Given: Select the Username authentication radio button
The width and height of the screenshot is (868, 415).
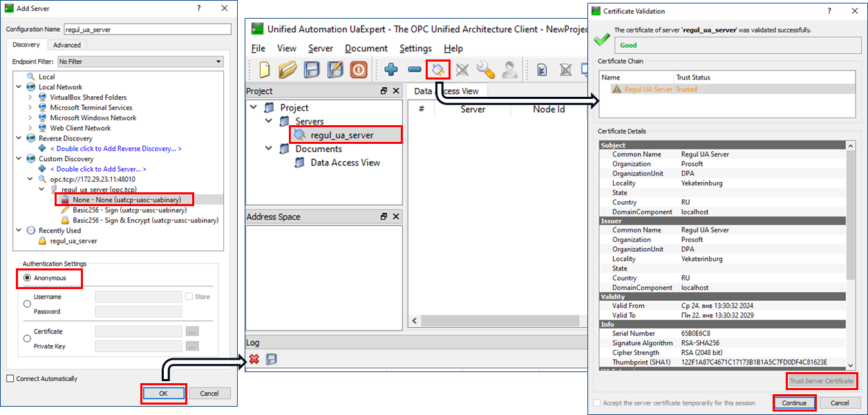Looking at the screenshot, I should click(x=28, y=303).
